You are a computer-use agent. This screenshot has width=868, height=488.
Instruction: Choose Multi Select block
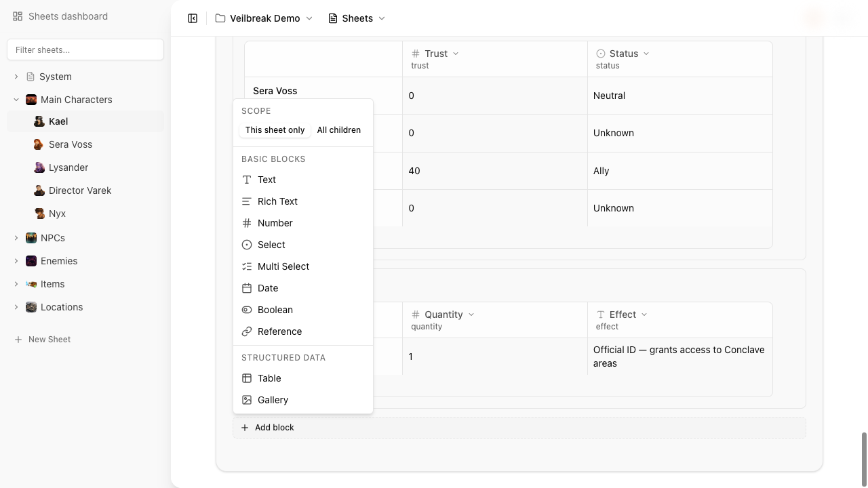coord(303,266)
